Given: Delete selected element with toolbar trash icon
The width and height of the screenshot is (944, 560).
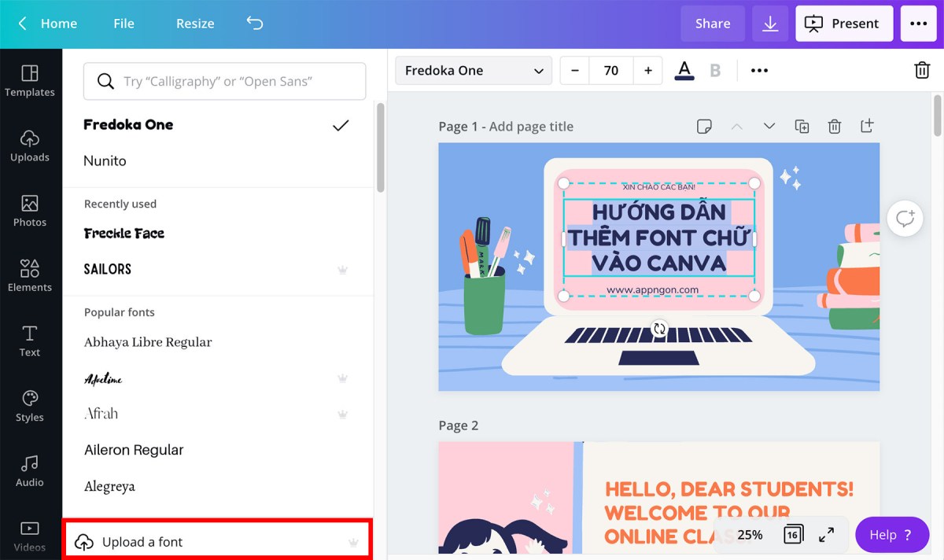Looking at the screenshot, I should pyautogui.click(x=922, y=71).
